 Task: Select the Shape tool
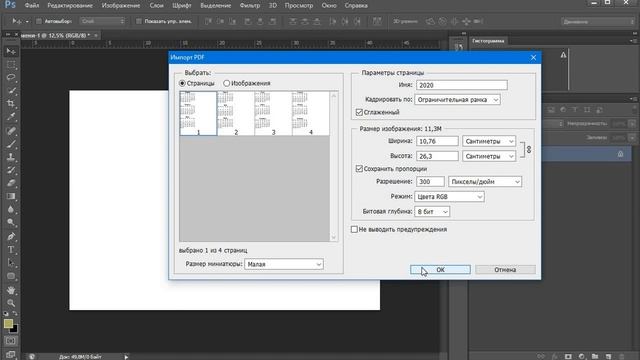click(x=11, y=276)
